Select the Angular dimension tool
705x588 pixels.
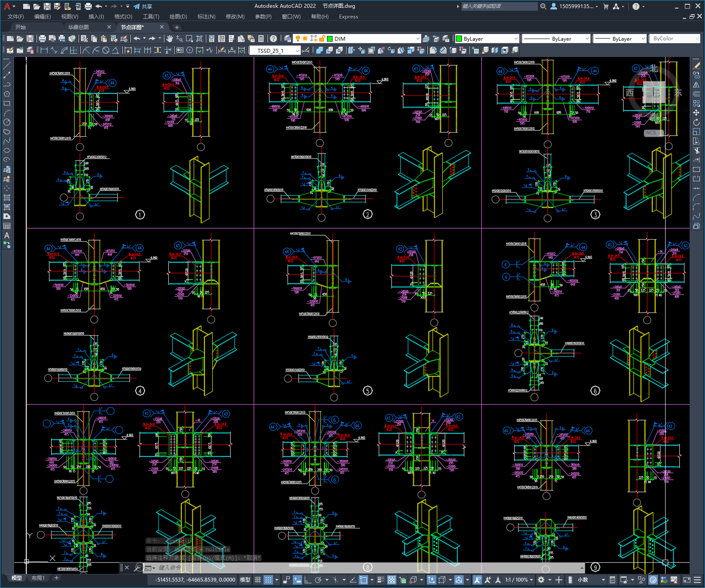pos(115,50)
